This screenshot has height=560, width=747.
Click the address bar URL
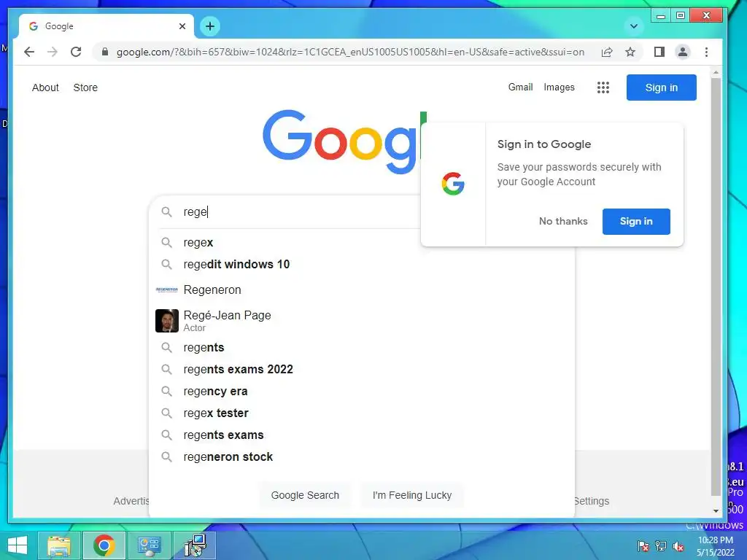point(350,52)
